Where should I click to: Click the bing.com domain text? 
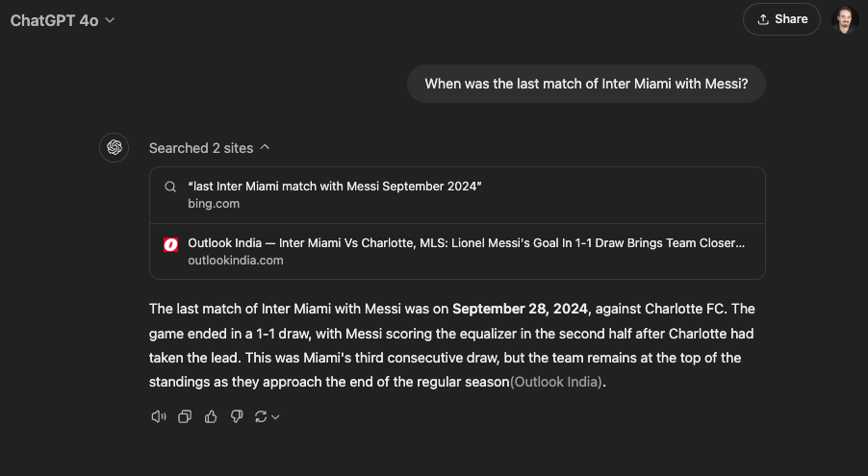tap(214, 204)
